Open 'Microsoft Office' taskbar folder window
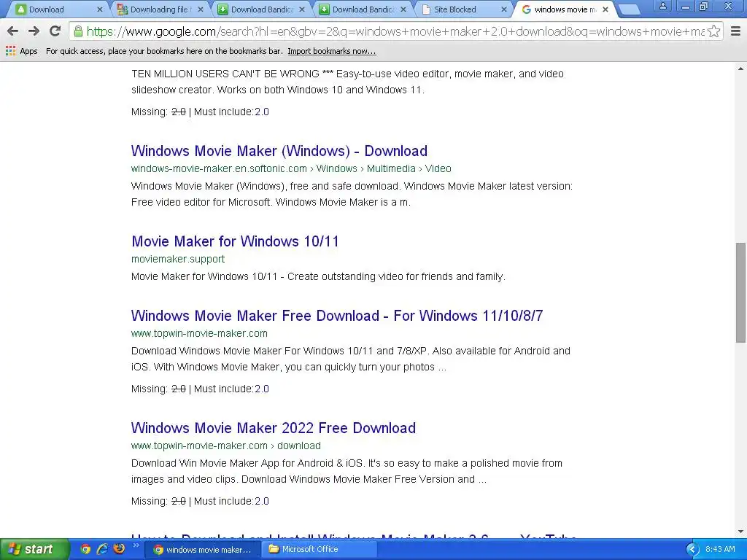 click(320, 550)
